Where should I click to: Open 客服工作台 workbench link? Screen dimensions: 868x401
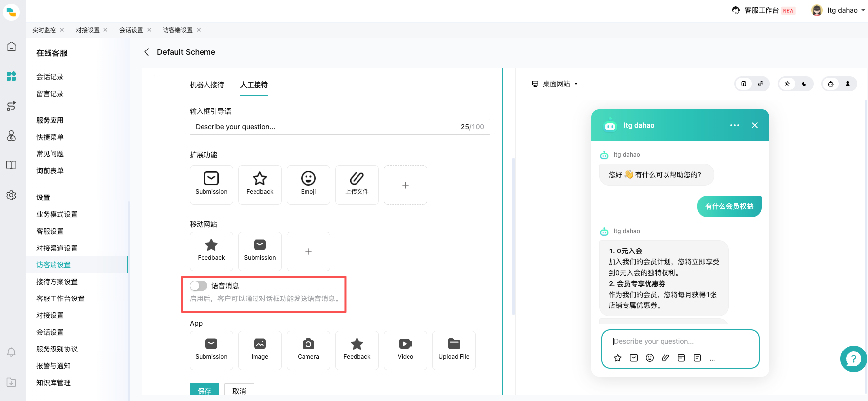[763, 10]
